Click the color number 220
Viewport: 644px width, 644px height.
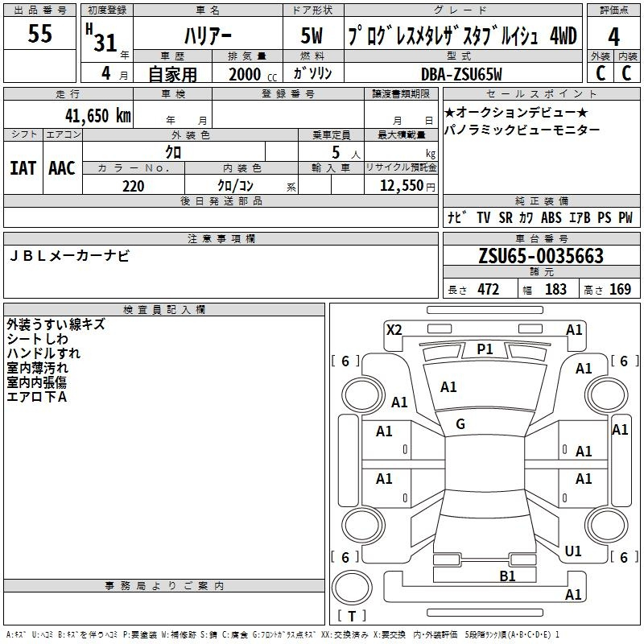point(133,187)
